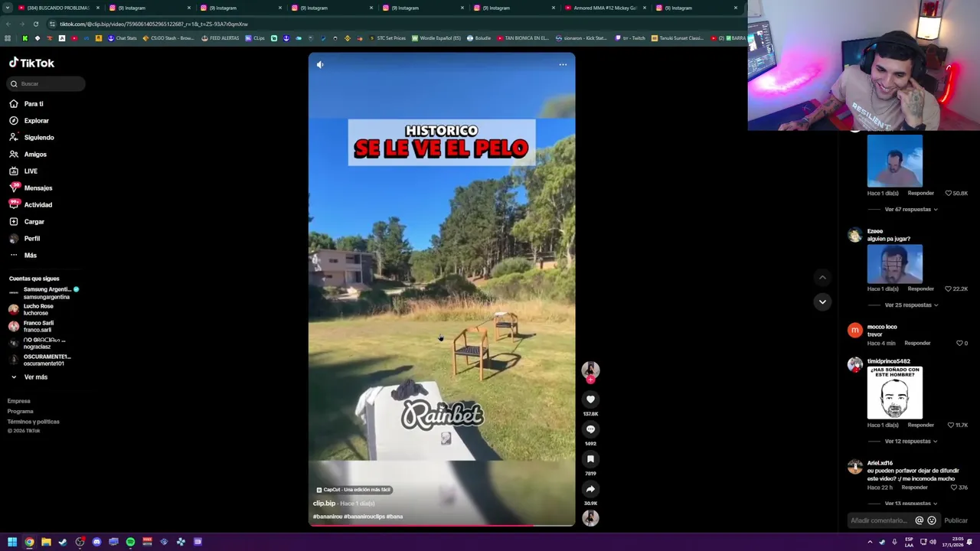Open the emoji picker in comment box

(932, 521)
